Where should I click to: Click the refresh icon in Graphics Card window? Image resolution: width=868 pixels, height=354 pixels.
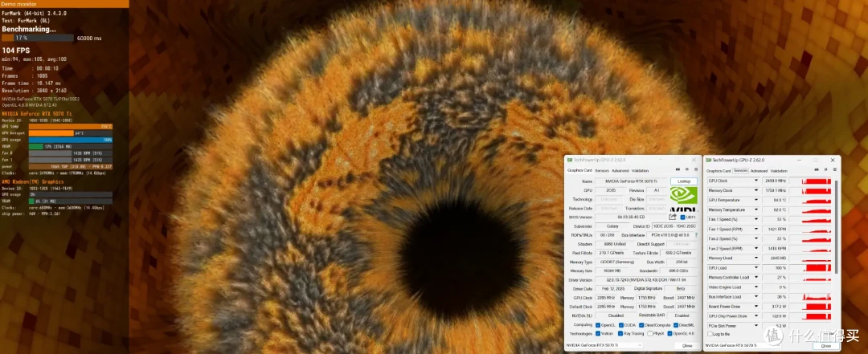pos(687,170)
